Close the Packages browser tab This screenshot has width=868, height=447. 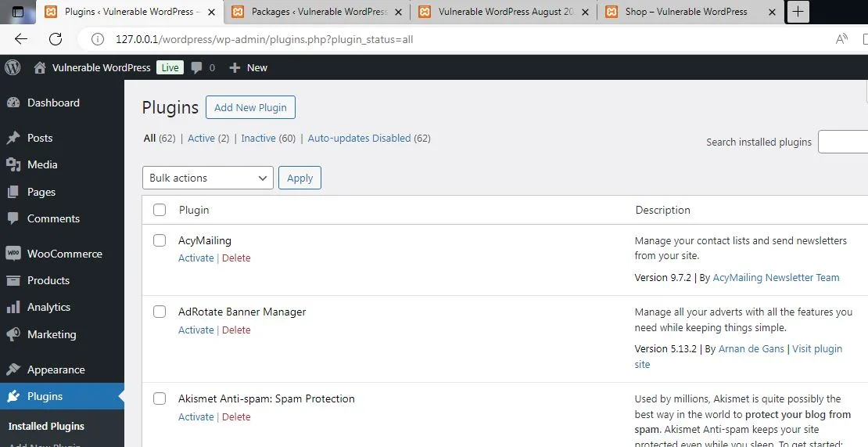[398, 12]
